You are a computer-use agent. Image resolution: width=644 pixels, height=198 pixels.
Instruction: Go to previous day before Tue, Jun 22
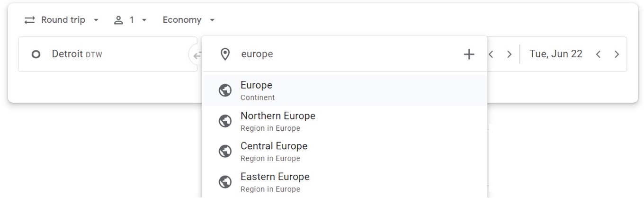[599, 54]
